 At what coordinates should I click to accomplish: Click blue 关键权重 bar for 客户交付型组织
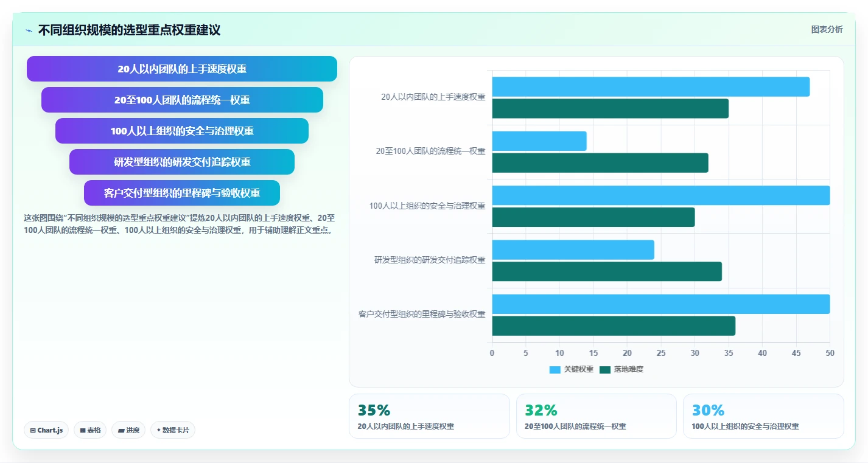(661, 304)
